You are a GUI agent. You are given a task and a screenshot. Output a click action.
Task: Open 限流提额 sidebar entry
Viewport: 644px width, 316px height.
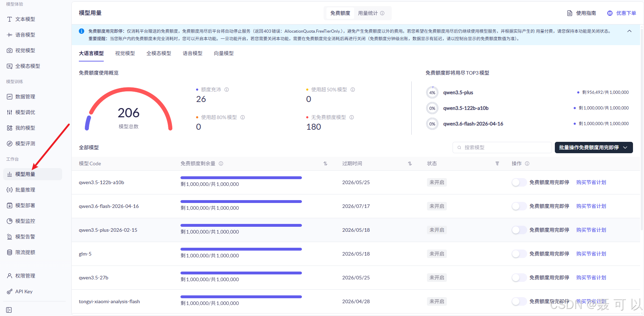[25, 252]
